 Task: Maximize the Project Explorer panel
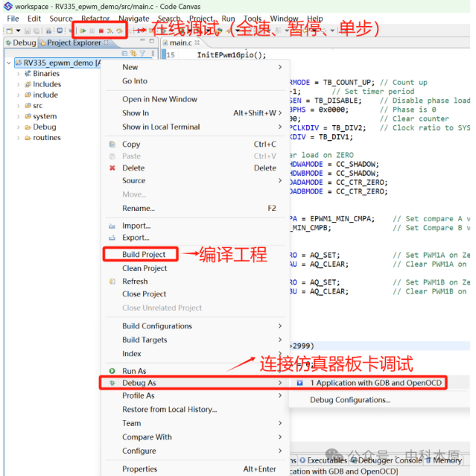[x=152, y=41]
